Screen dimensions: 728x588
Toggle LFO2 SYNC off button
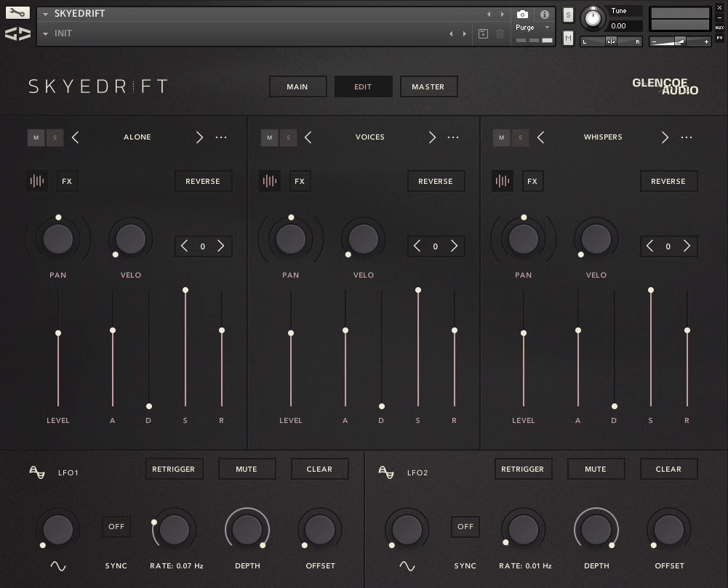tap(465, 527)
